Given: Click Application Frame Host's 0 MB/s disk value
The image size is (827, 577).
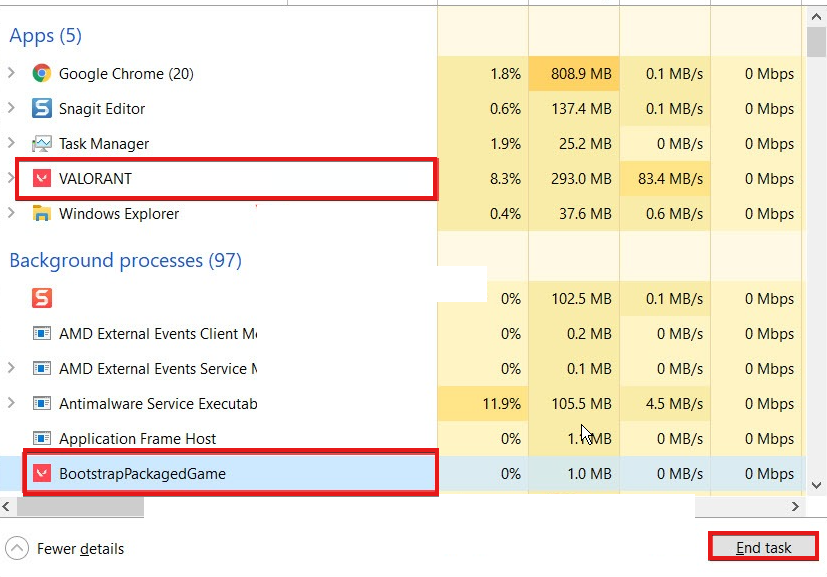Looking at the screenshot, I should click(680, 439).
